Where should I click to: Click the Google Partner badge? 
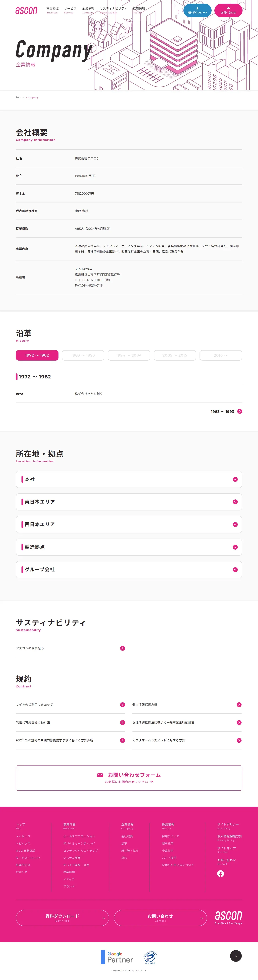(117, 957)
